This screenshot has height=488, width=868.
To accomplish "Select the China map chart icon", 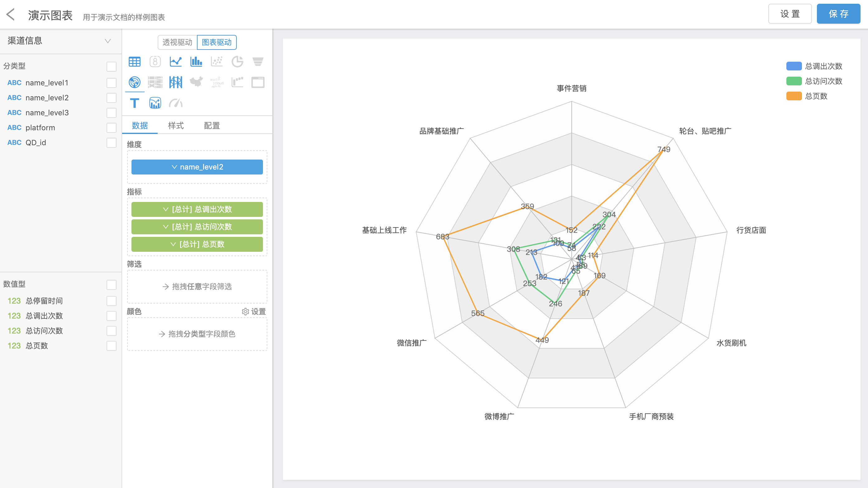I will [x=196, y=82].
